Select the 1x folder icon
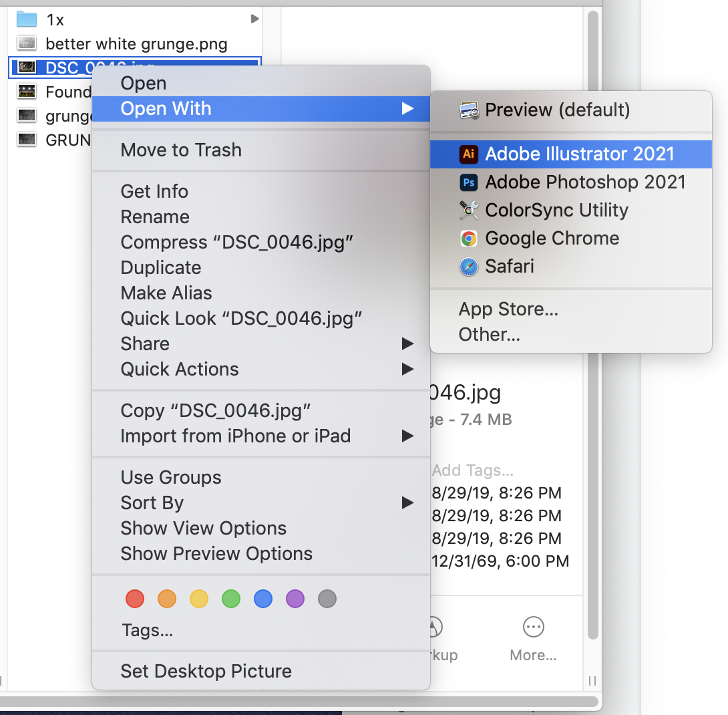This screenshot has height=715, width=728. tap(26, 19)
